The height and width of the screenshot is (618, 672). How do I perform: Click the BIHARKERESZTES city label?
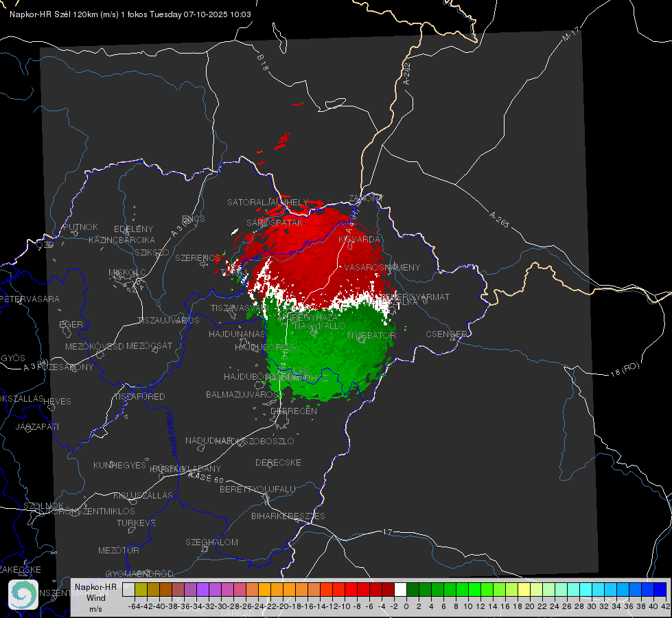point(288,516)
